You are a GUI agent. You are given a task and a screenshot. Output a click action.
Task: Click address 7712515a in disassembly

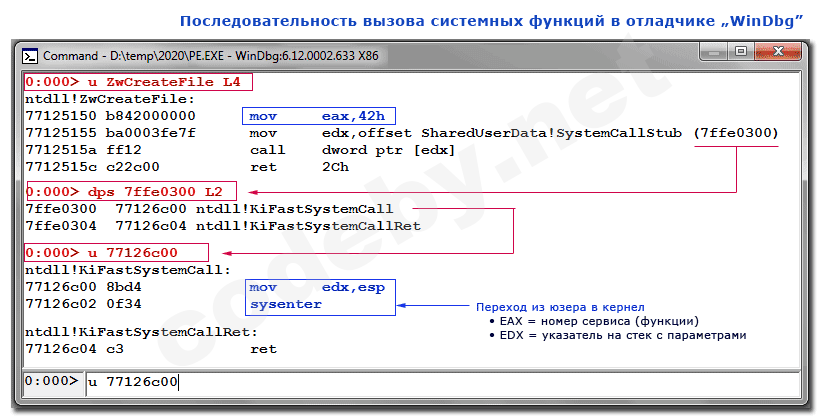(61, 150)
